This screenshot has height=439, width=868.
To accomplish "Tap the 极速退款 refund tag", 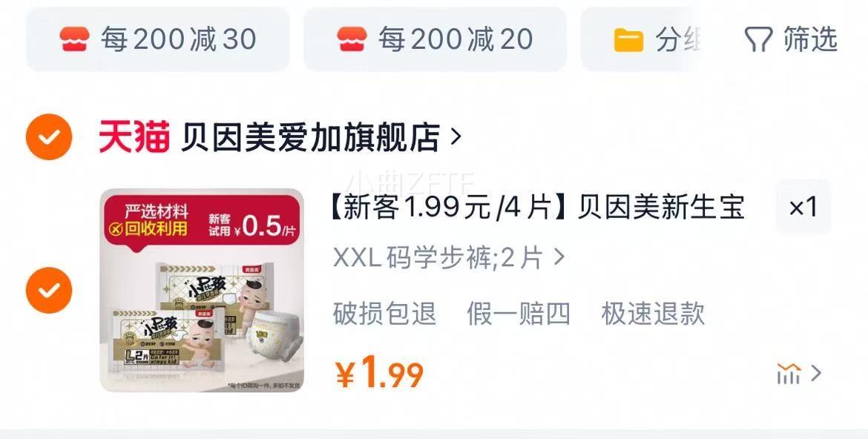I will pos(653,314).
